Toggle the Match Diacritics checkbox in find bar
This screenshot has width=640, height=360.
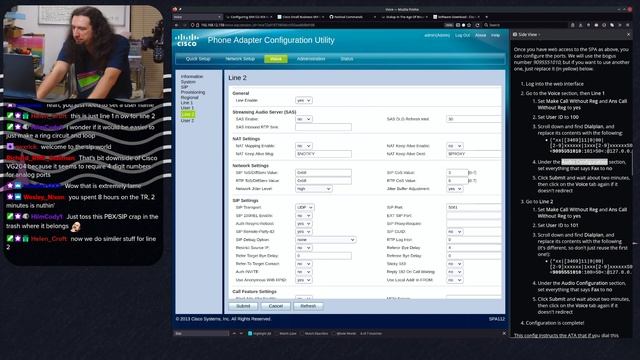(302, 333)
